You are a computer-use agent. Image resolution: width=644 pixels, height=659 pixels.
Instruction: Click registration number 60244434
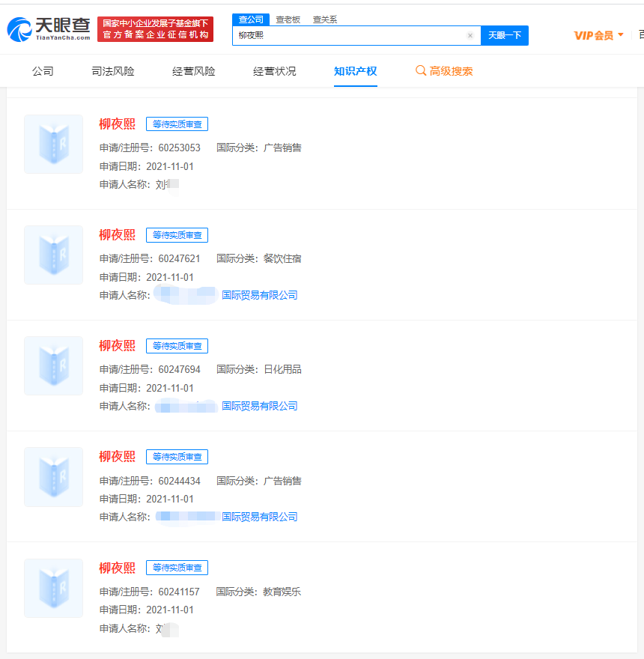(180, 481)
